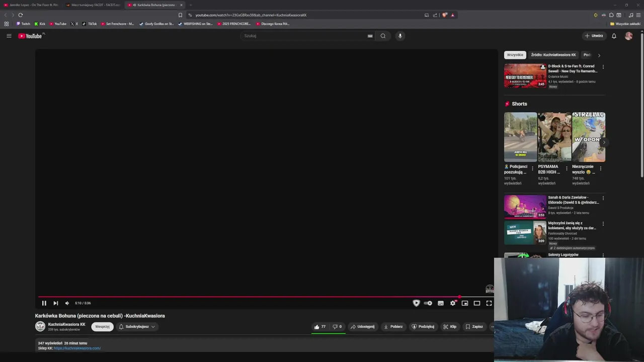Open the account avatar menu
Screen dimensions: 644x362
point(628,36)
